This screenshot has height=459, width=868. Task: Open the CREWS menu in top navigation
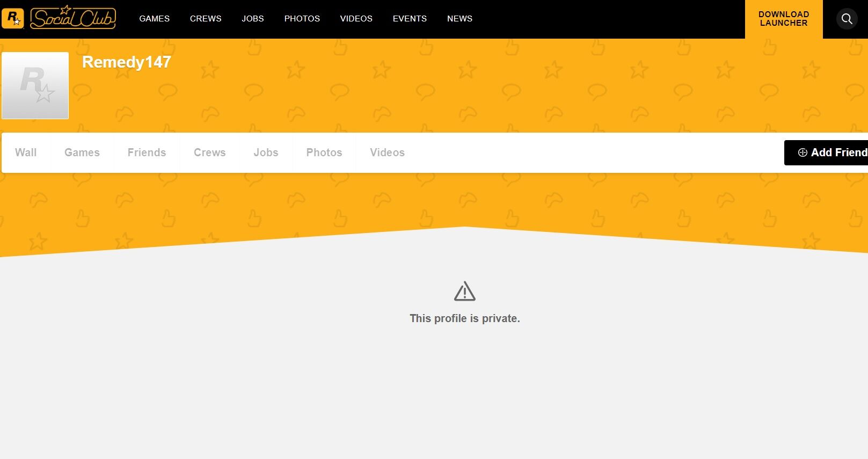point(206,19)
